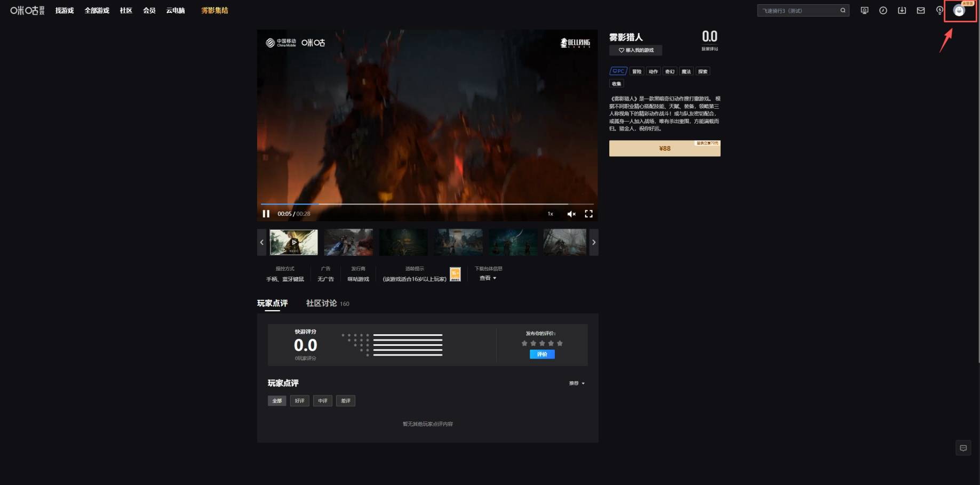The width and height of the screenshot is (980, 485).
Task: Select the third screenshot thumbnail
Action: pos(403,242)
